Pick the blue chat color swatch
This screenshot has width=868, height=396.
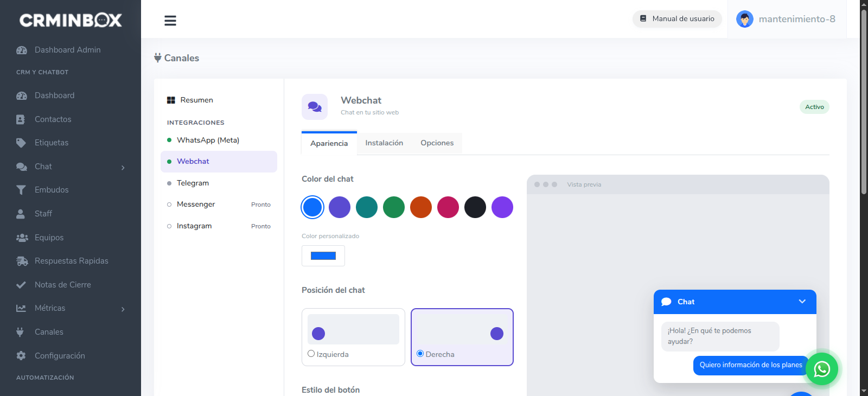tap(312, 207)
